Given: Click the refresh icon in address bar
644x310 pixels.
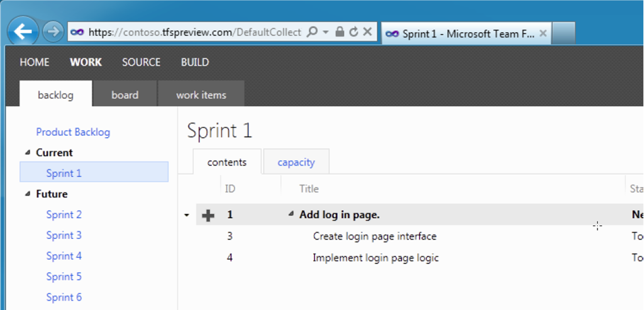Looking at the screenshot, I should [353, 32].
